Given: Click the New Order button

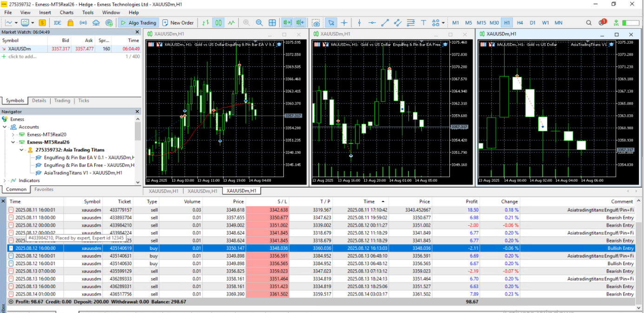Looking at the screenshot, I should (x=177, y=22).
